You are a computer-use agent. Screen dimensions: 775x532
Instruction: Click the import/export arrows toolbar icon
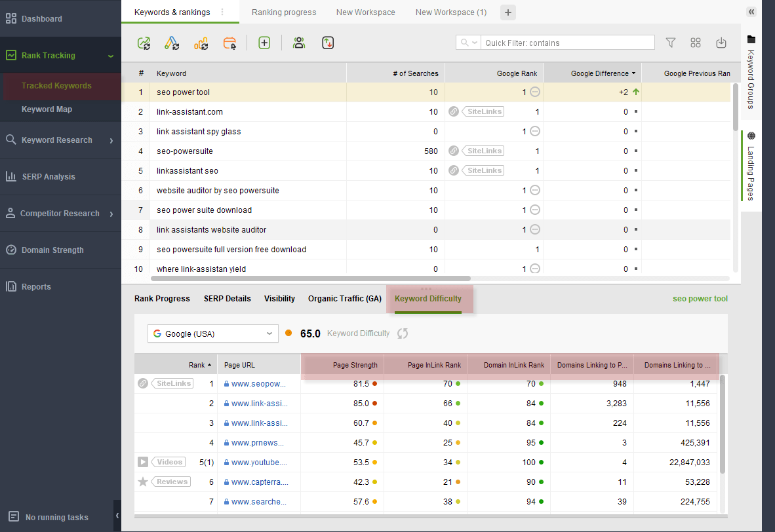328,43
